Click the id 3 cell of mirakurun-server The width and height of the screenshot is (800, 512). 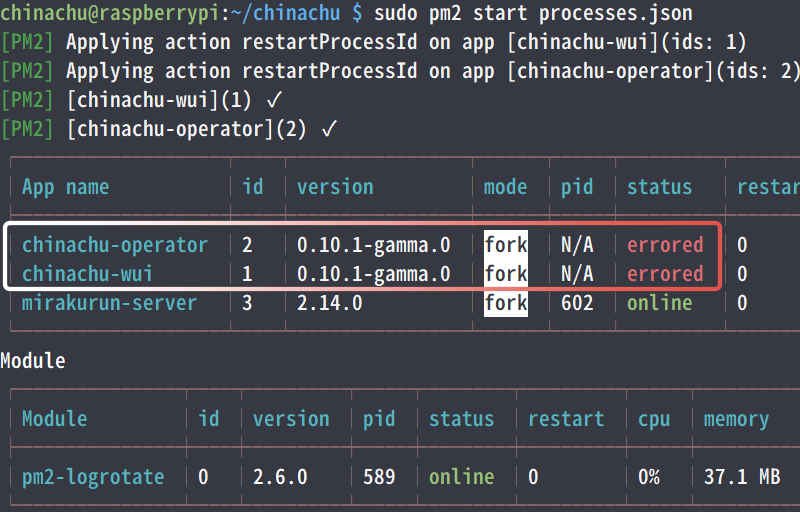click(x=247, y=303)
